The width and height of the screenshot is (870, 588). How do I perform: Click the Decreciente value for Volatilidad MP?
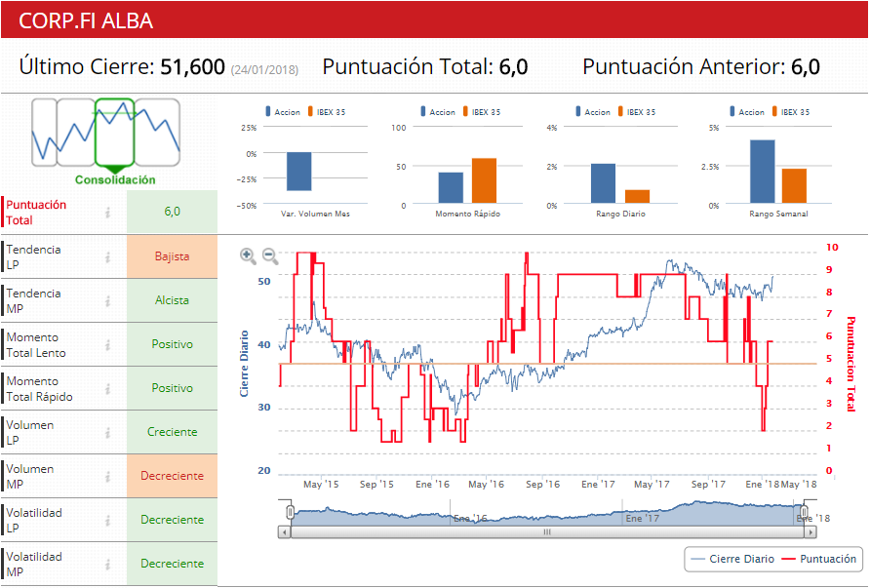[x=172, y=563]
